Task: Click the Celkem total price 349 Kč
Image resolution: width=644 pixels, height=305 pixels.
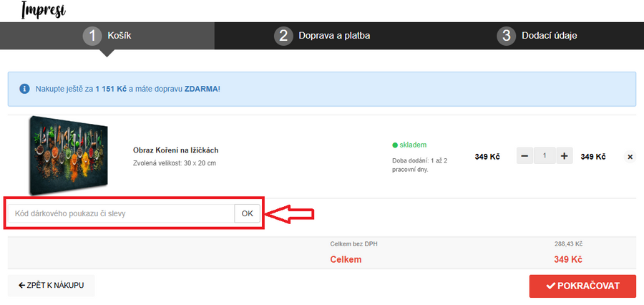Action: (568, 260)
